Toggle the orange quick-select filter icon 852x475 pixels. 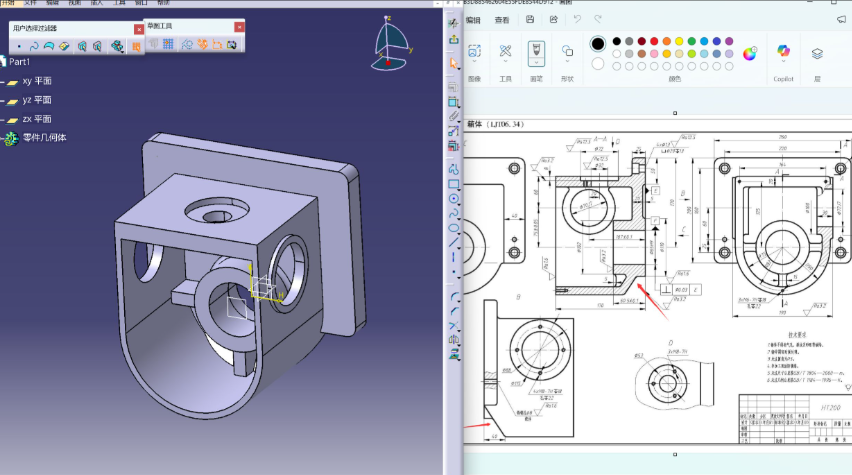click(136, 47)
